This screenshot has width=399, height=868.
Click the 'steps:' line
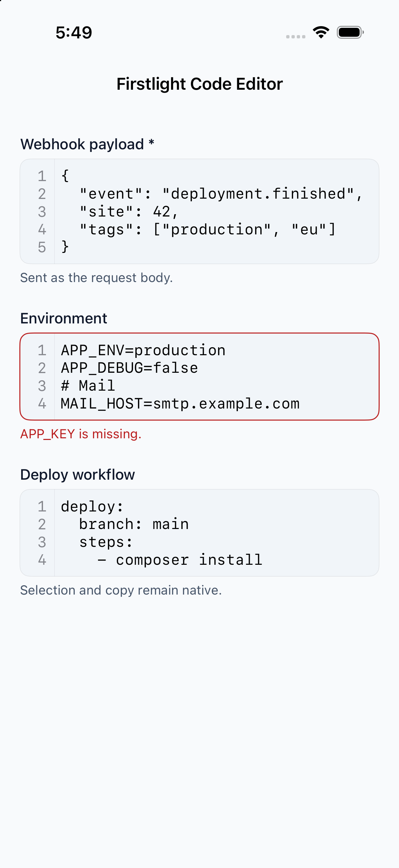[x=106, y=542]
